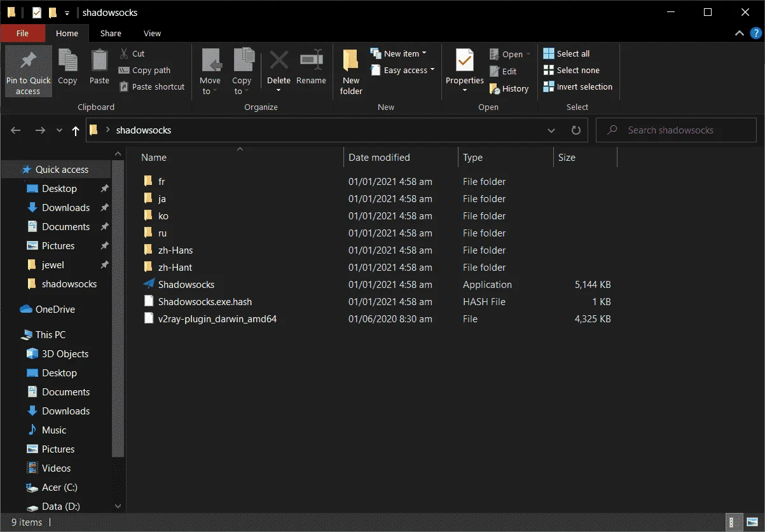Open address bar history dropdown
This screenshot has width=765, height=532.
[x=551, y=130]
